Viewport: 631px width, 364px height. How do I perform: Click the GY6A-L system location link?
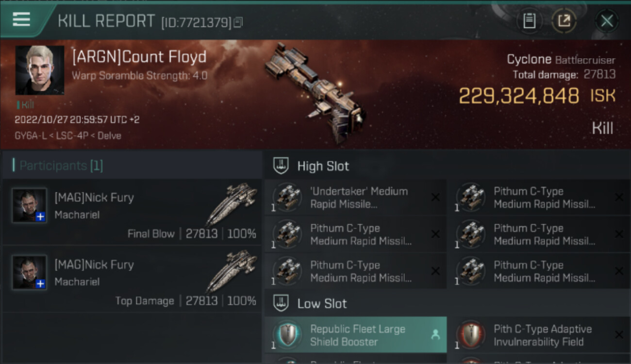click(30, 136)
